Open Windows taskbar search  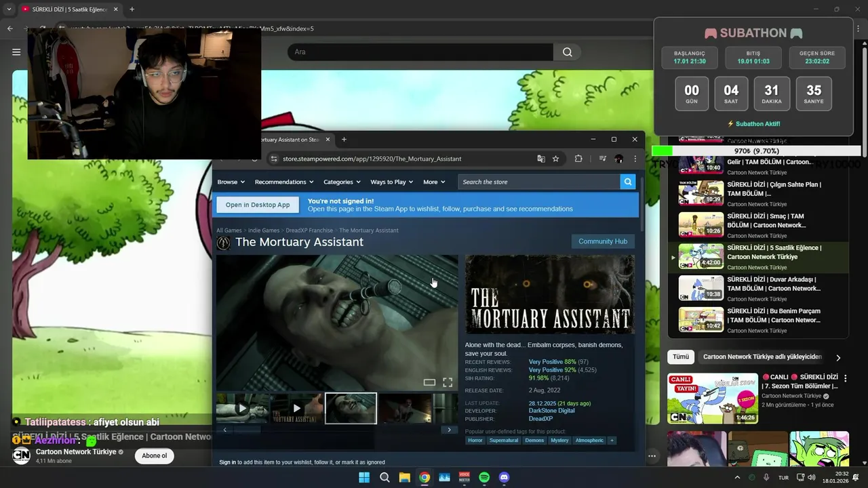384,477
